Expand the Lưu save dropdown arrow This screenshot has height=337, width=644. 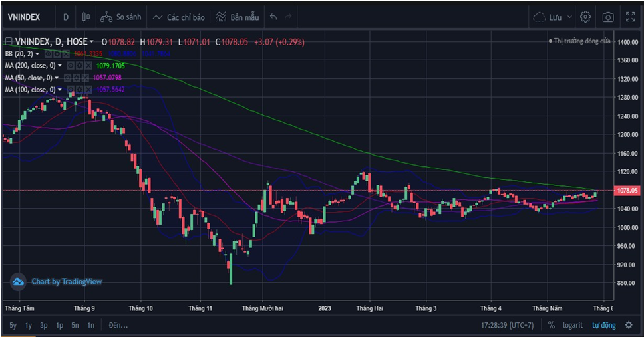point(570,17)
